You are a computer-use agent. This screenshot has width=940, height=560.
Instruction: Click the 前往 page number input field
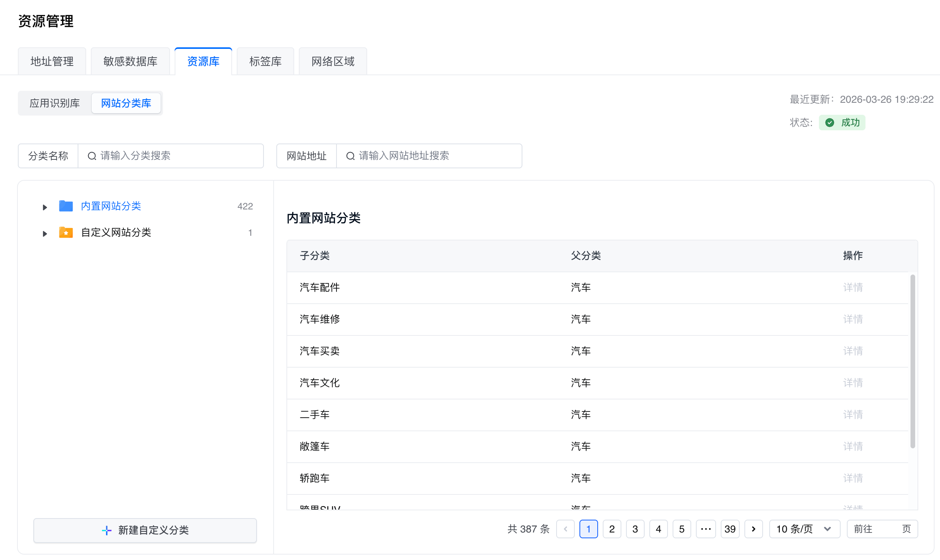pyautogui.click(x=886, y=529)
